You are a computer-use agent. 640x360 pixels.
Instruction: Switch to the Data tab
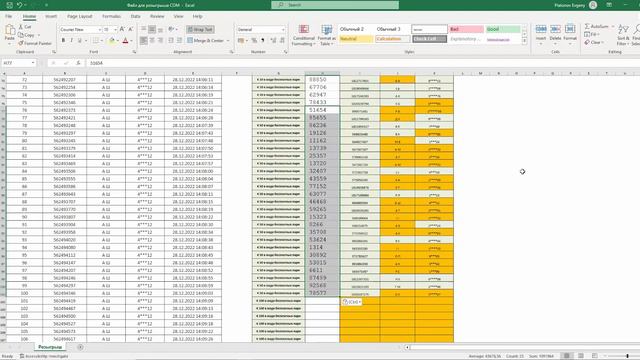[x=136, y=16]
